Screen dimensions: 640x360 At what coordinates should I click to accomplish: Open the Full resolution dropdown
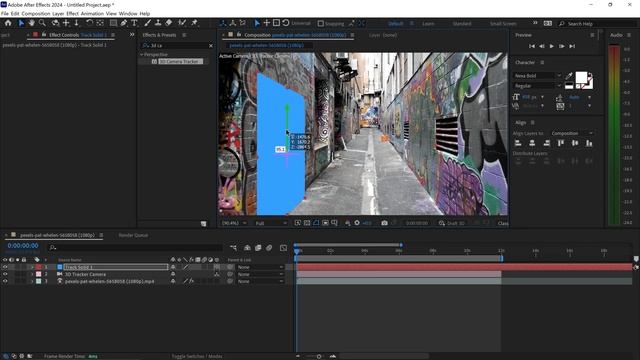pyautogui.click(x=271, y=223)
